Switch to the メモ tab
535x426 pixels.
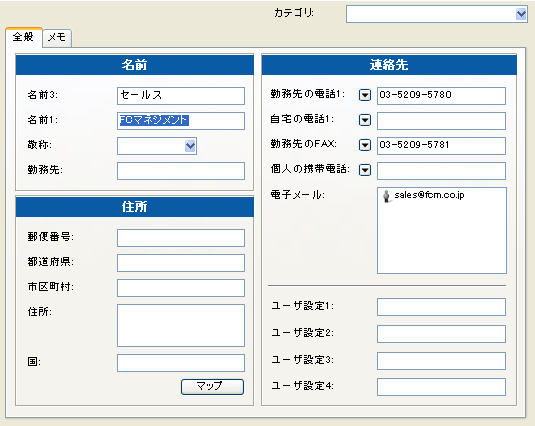(57, 37)
